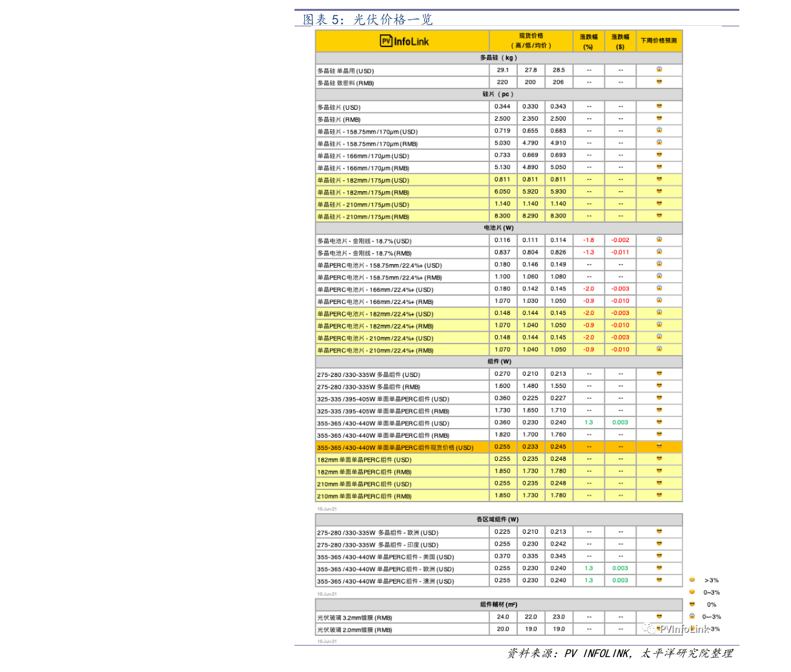Click forecast emoji in 光伏玻璃 3.2mm镀膜 row
The width and height of the screenshot is (791, 672).
tap(659, 616)
